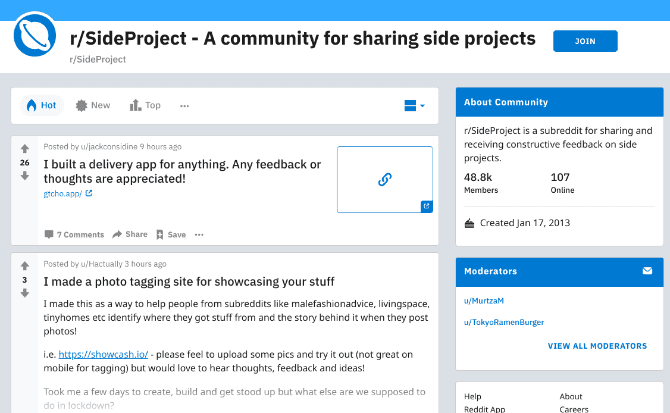Open the three-dot menu on delivery app post
670x413 pixels.
tap(199, 234)
